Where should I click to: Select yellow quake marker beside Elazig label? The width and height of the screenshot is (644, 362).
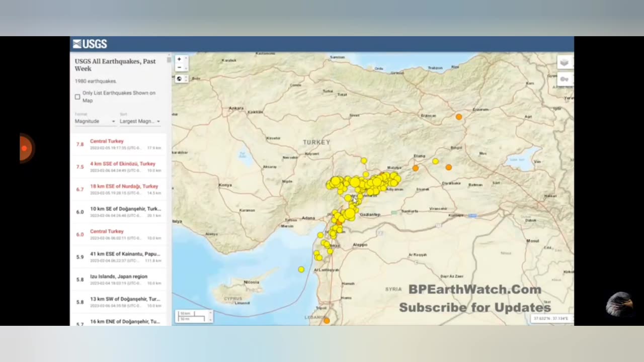[x=435, y=161]
